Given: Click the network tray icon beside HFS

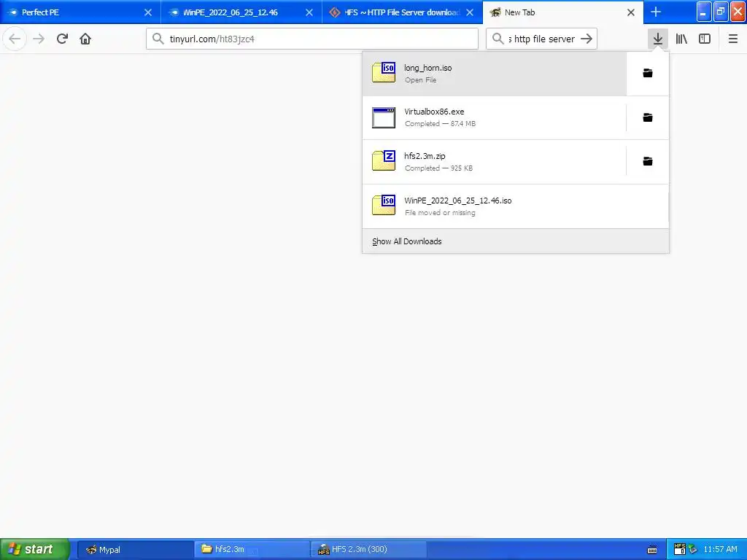Looking at the screenshot, I should 693,550.
